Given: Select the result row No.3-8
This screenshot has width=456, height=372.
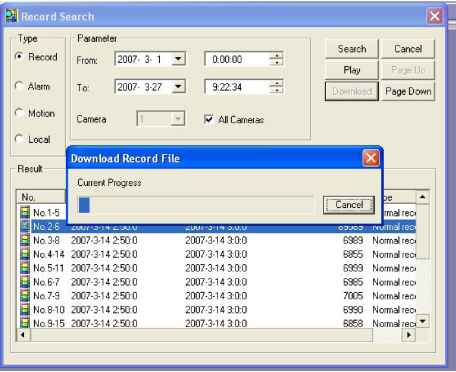Looking at the screenshot, I should click(x=217, y=240).
